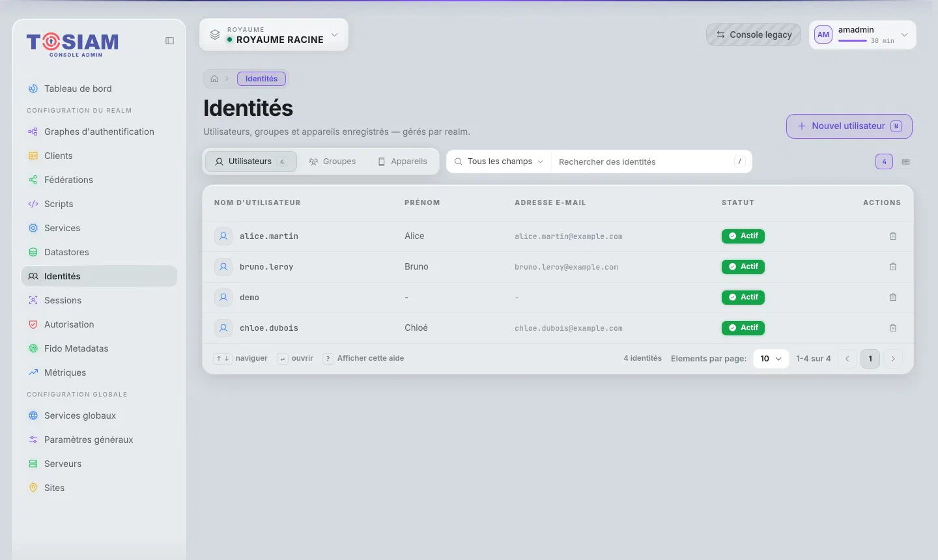This screenshot has width=938, height=560.
Task: Click the Actif badge for demo
Action: click(743, 298)
